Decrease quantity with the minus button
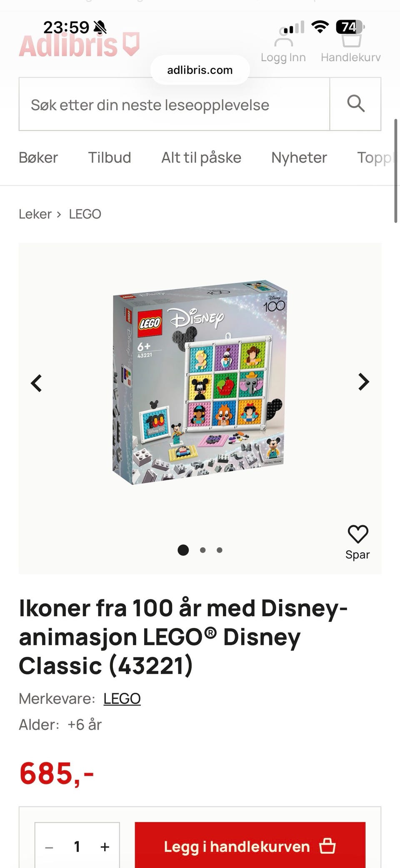This screenshot has height=868, width=400. (x=49, y=847)
